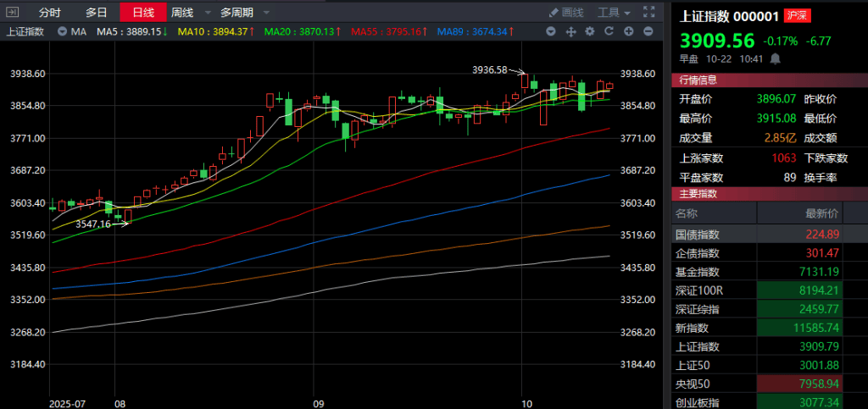Toggle fullscreen chart view icon

point(648,13)
